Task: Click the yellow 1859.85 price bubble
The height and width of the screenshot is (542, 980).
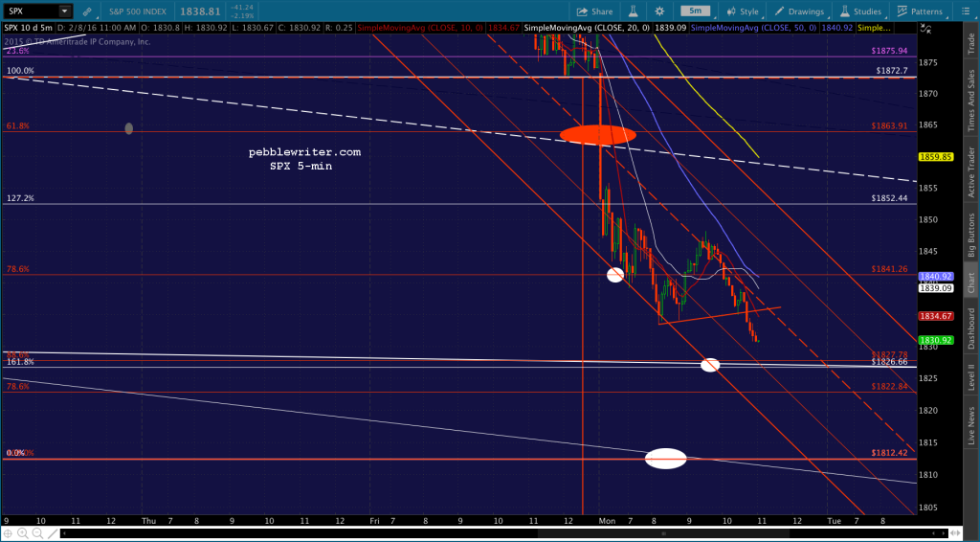Action: point(936,157)
